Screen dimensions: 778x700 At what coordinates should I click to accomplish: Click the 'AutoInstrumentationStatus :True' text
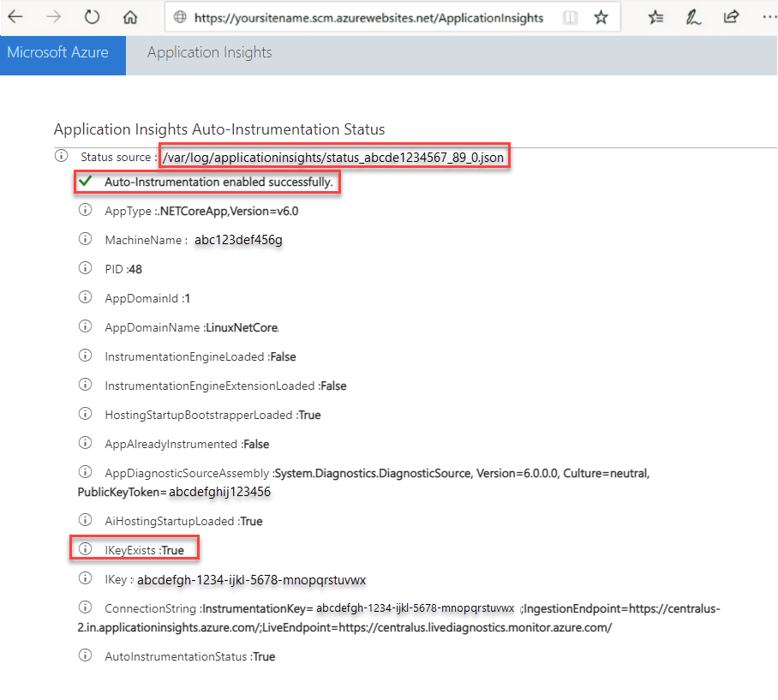(190, 657)
